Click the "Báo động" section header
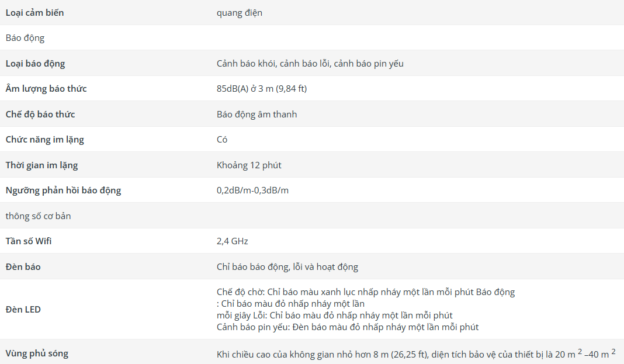624x364 pixels. [25, 38]
